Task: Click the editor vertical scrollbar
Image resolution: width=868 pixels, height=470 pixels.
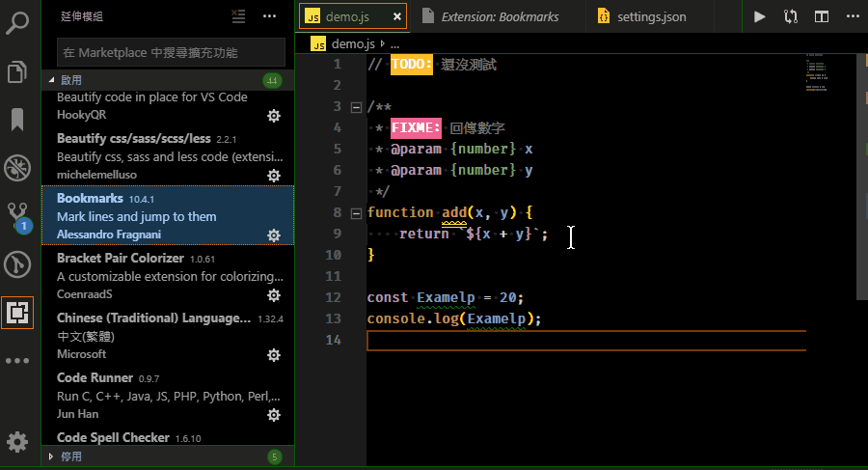Action: click(862, 178)
